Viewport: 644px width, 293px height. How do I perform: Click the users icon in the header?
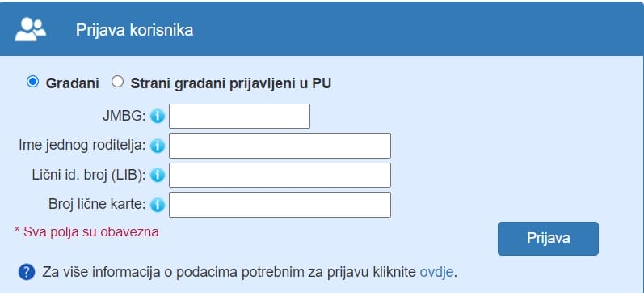(31, 29)
